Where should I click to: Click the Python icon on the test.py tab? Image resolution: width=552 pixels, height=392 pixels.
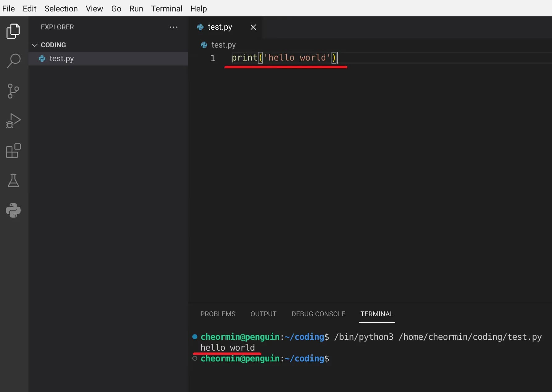pos(200,27)
